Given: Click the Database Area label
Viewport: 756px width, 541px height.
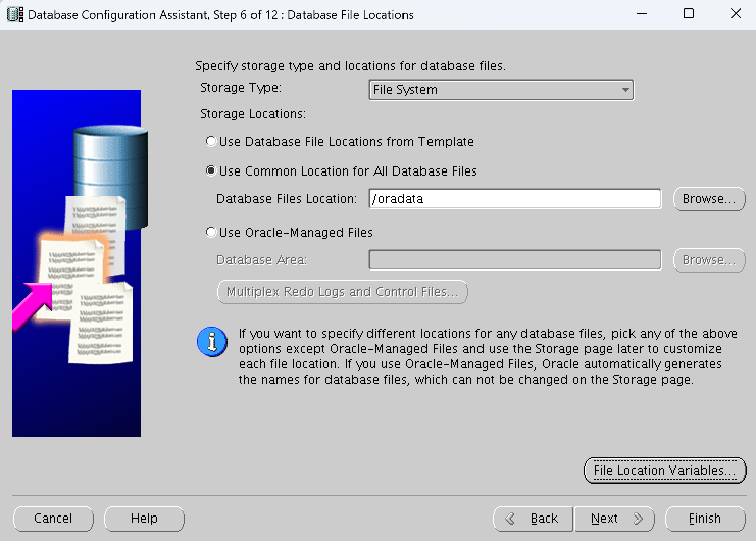Looking at the screenshot, I should [262, 260].
